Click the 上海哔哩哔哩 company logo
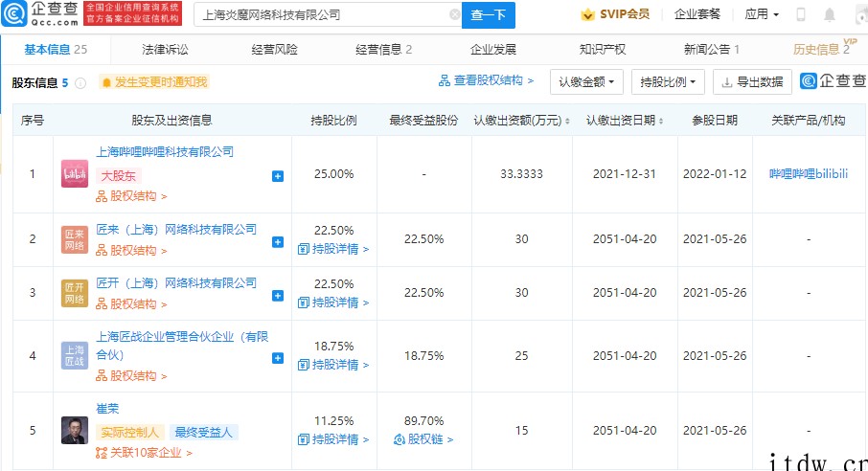Viewport: 868px width, 471px height. [x=74, y=174]
